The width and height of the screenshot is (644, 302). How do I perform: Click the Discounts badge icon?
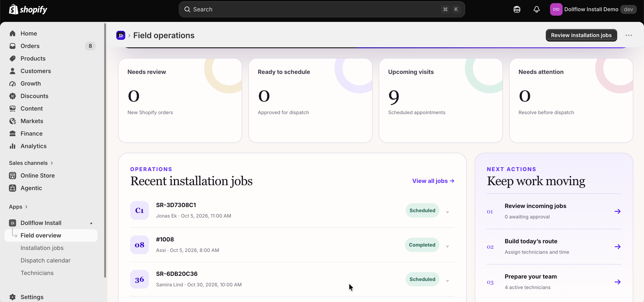click(x=13, y=96)
